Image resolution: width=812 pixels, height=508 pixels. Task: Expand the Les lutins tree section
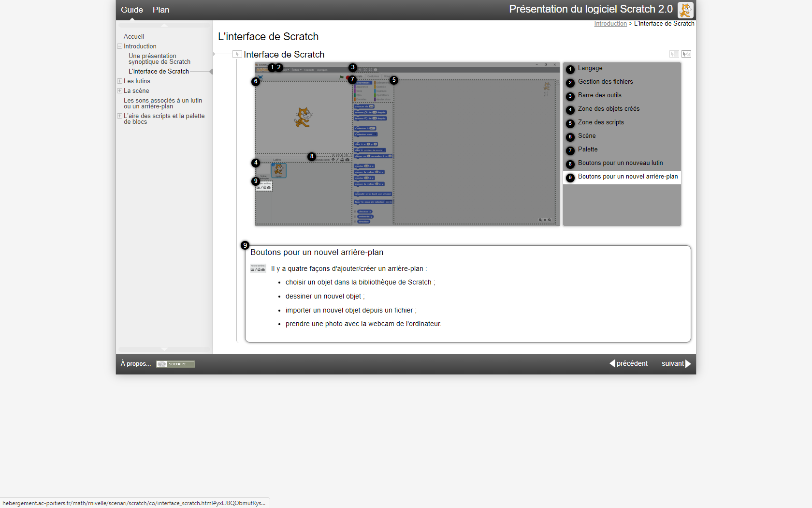(119, 81)
